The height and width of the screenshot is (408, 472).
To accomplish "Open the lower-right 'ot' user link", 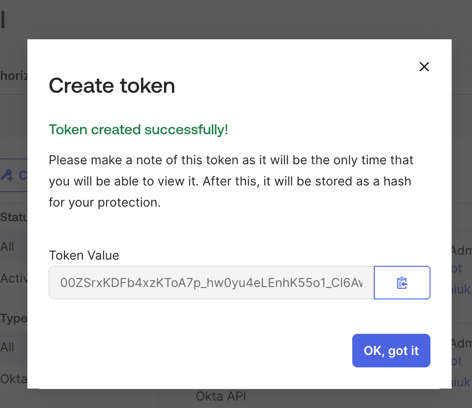I will point(457,361).
